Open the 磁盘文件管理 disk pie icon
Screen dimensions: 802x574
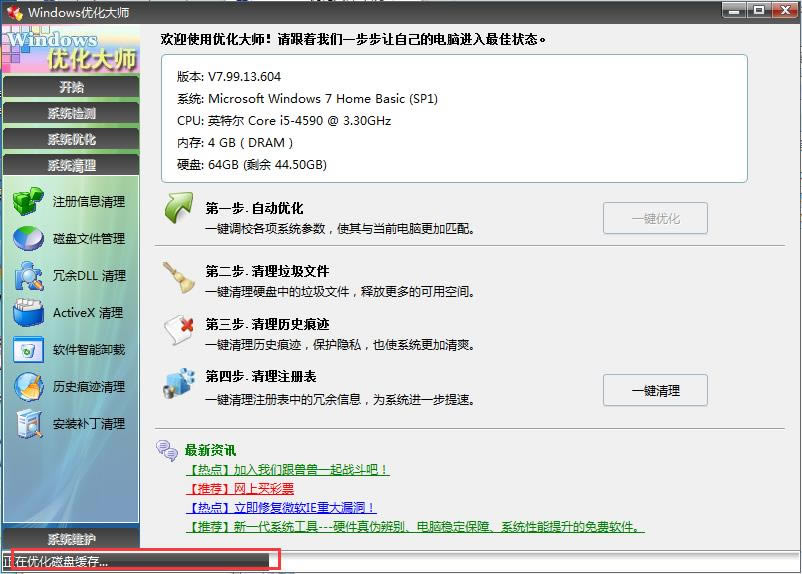pyautogui.click(x=28, y=238)
